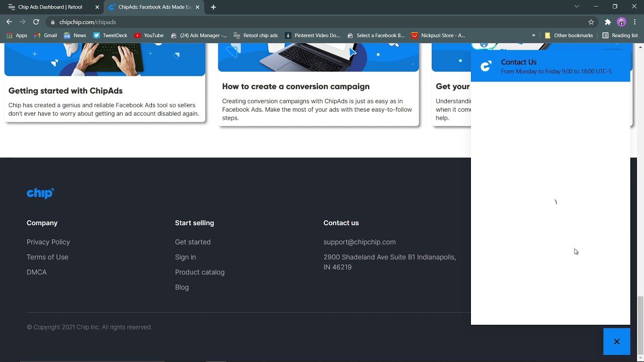Image resolution: width=644 pixels, height=362 pixels.
Task: Open the YouTube bookmark
Action: [x=148, y=35]
